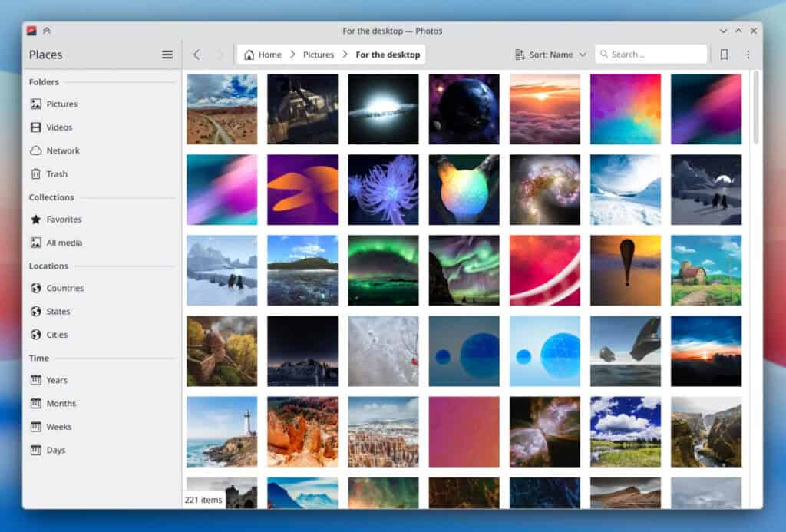This screenshot has height=532, width=786.
Task: Click the Favorites star icon
Action: 35,219
